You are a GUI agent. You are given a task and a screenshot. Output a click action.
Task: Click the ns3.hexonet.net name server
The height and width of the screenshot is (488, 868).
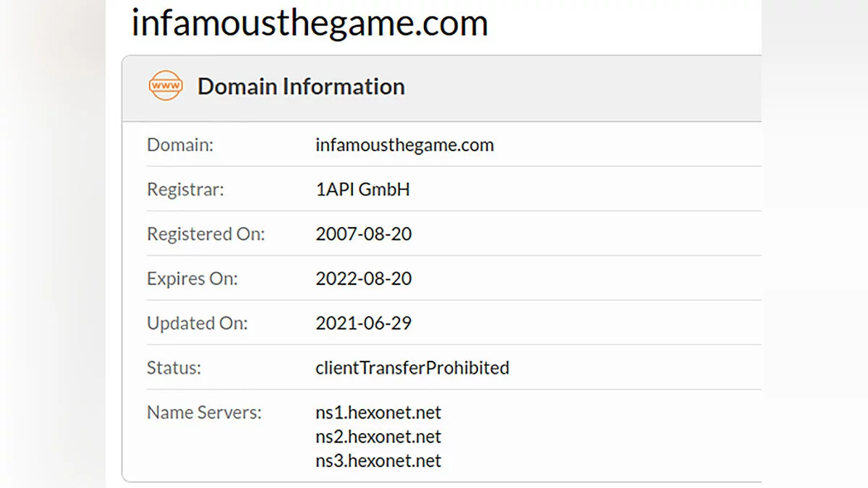tap(378, 461)
